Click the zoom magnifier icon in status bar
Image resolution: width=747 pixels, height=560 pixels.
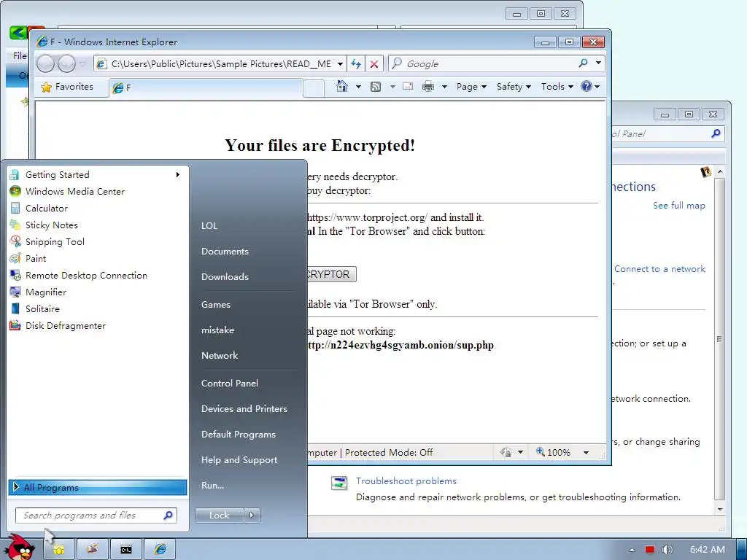coord(541,452)
